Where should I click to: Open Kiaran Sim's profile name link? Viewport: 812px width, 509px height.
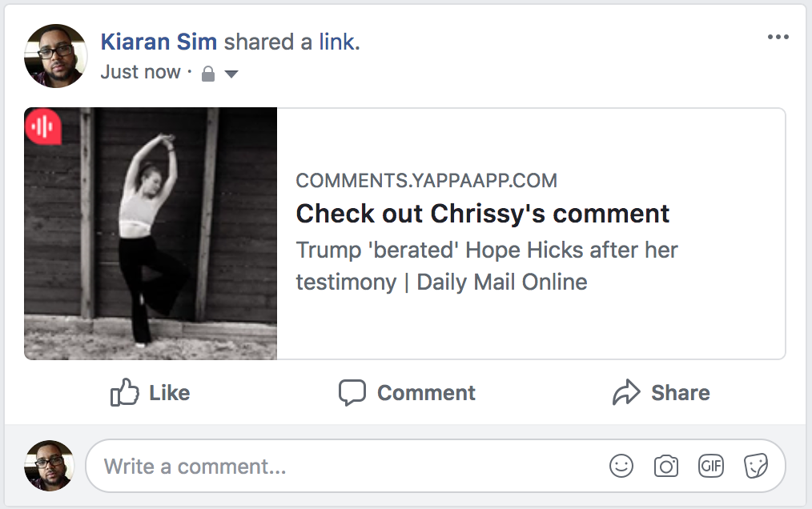(x=159, y=42)
